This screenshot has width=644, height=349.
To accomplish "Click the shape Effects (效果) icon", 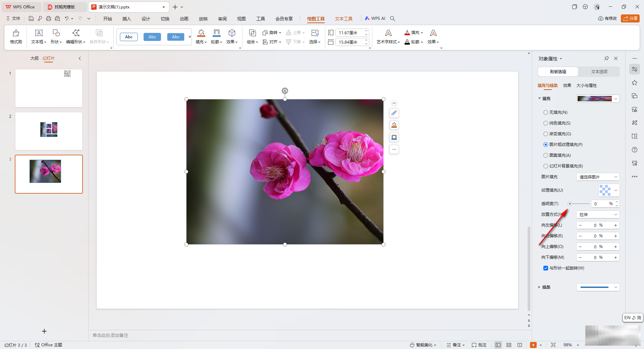I will 232,33.
